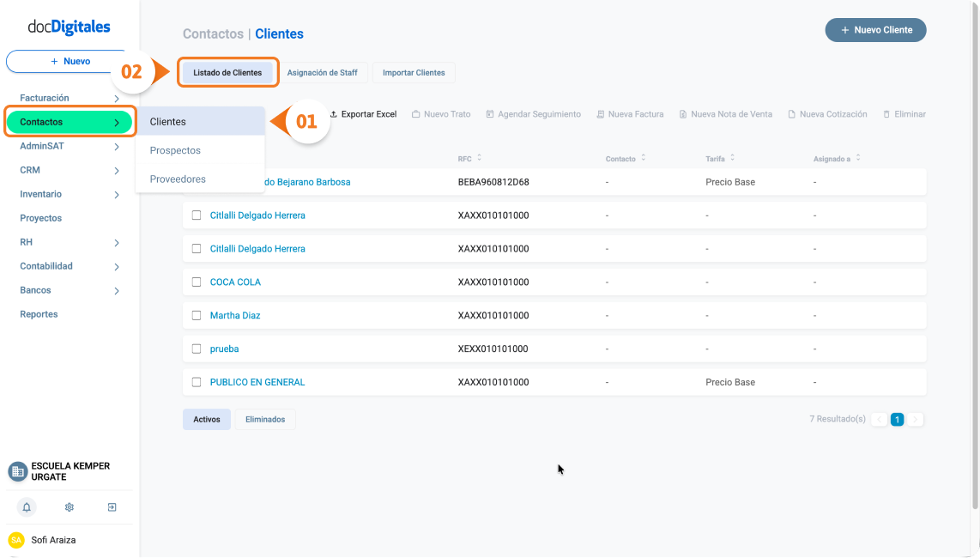Open COCA COLA client link
Image resolution: width=980 pixels, height=558 pixels.
point(236,282)
